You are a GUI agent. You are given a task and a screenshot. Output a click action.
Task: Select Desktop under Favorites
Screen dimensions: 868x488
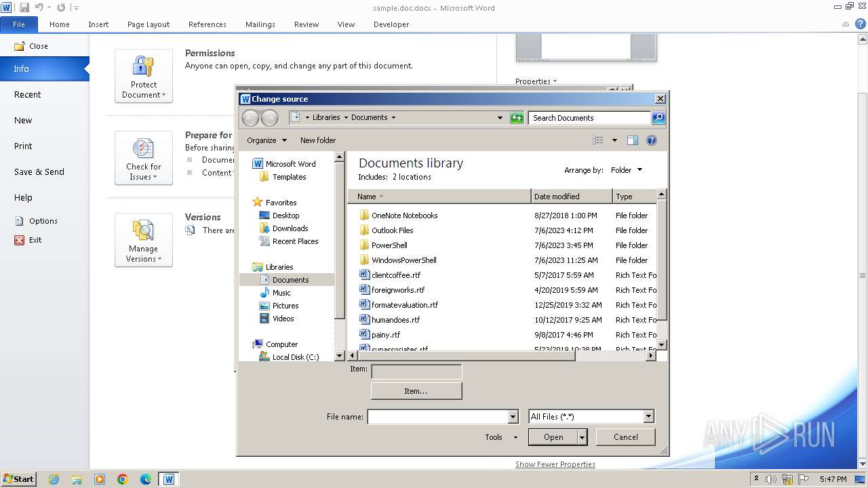point(285,216)
